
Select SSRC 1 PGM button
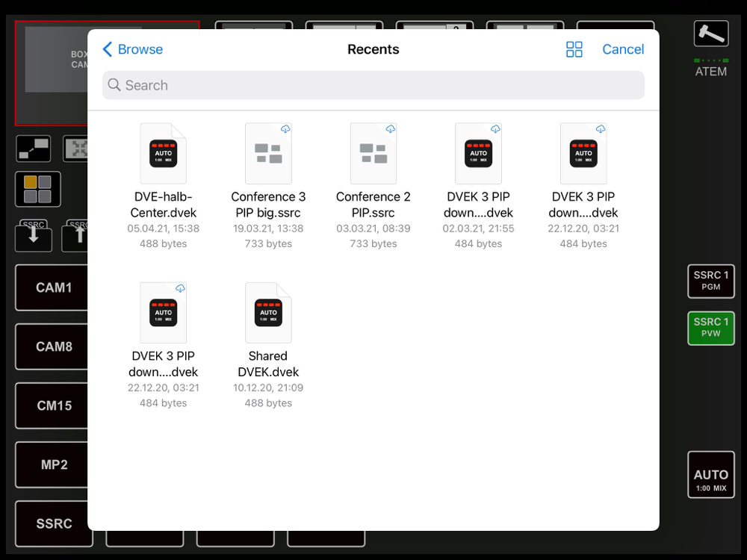[x=711, y=281]
